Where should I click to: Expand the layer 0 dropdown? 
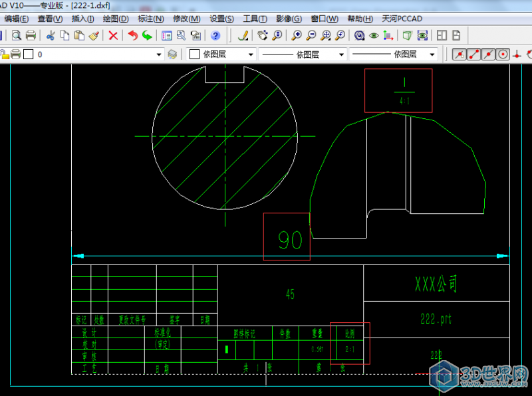point(158,54)
